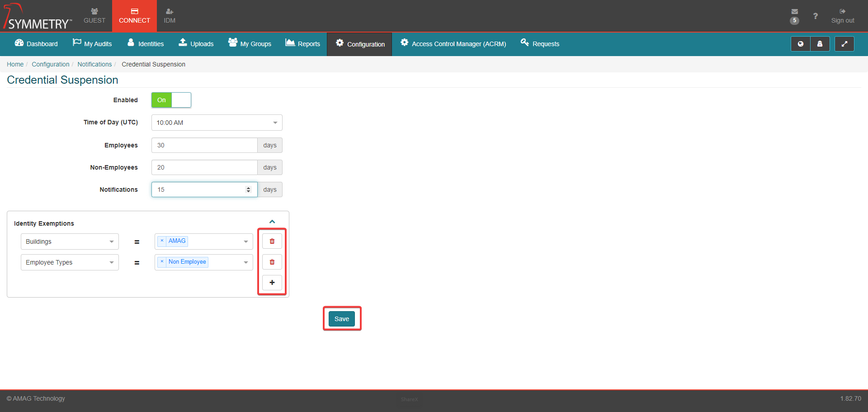
Task: Toggle the Enabled switch off
Action: [x=171, y=100]
